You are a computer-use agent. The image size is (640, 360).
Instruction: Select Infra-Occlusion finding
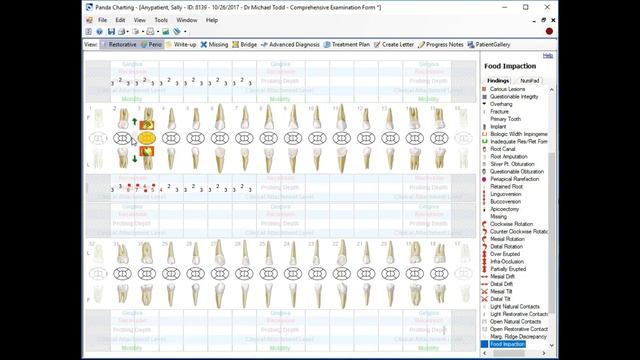507,262
